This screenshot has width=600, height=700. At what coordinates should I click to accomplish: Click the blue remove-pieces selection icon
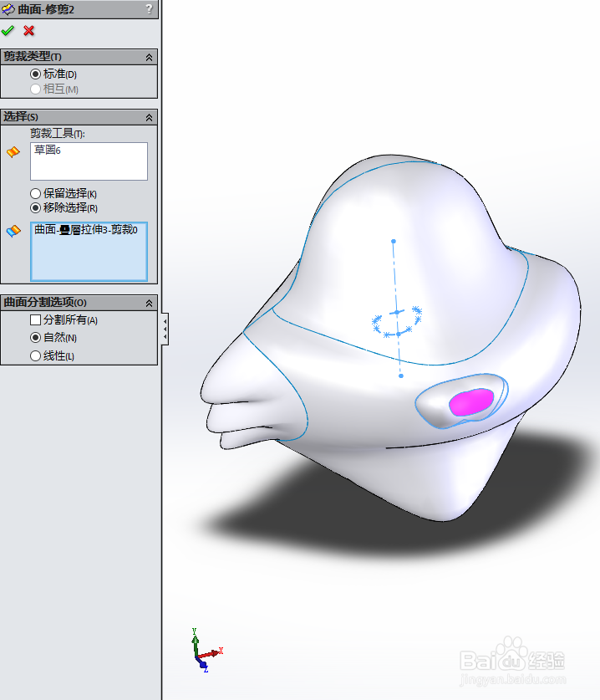pyautogui.click(x=13, y=232)
